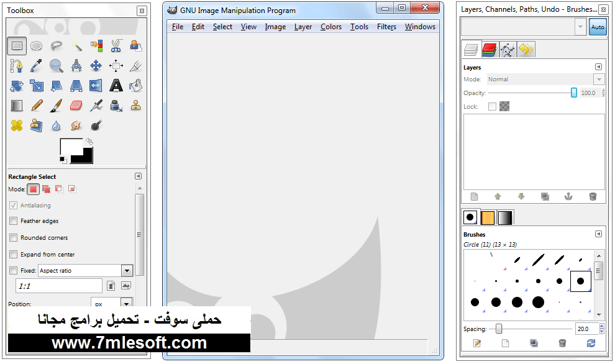Select the Paintbrush tool
Image resolution: width=615 pixels, height=364 pixels.
tap(57, 106)
